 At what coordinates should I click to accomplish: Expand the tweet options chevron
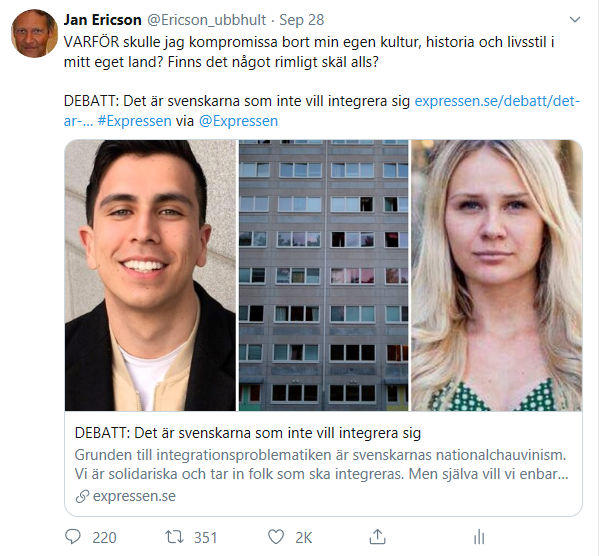[x=575, y=19]
